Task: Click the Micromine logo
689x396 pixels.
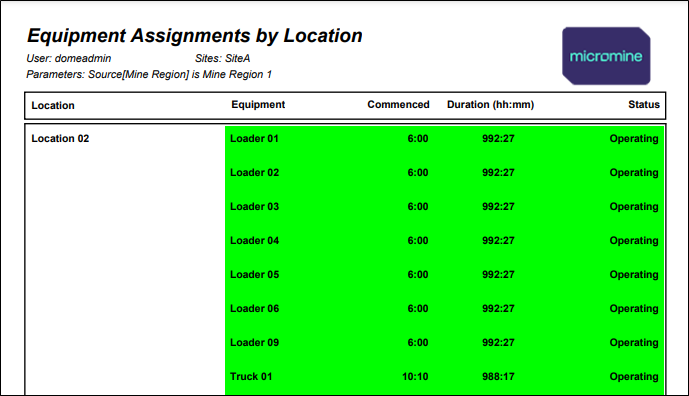Action: (606, 56)
